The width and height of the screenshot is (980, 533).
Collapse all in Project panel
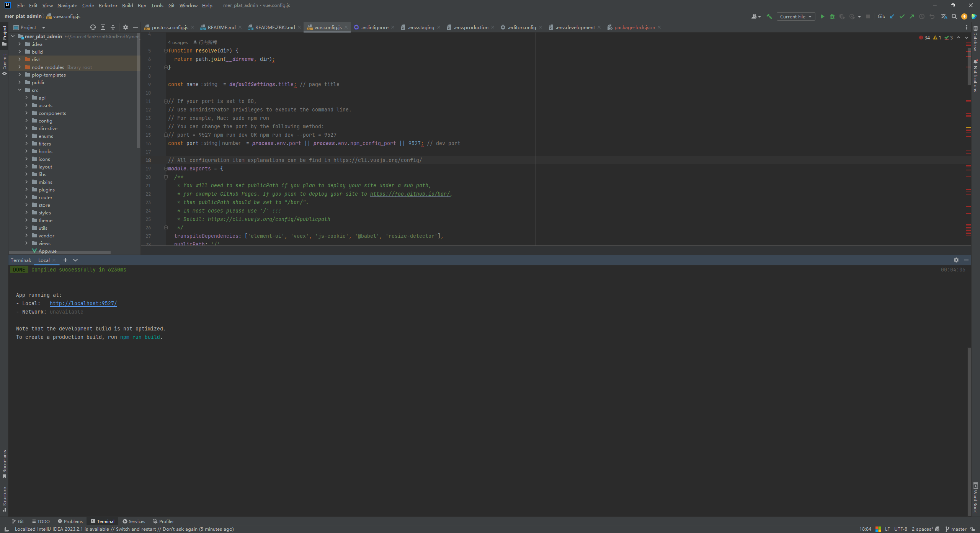(113, 27)
